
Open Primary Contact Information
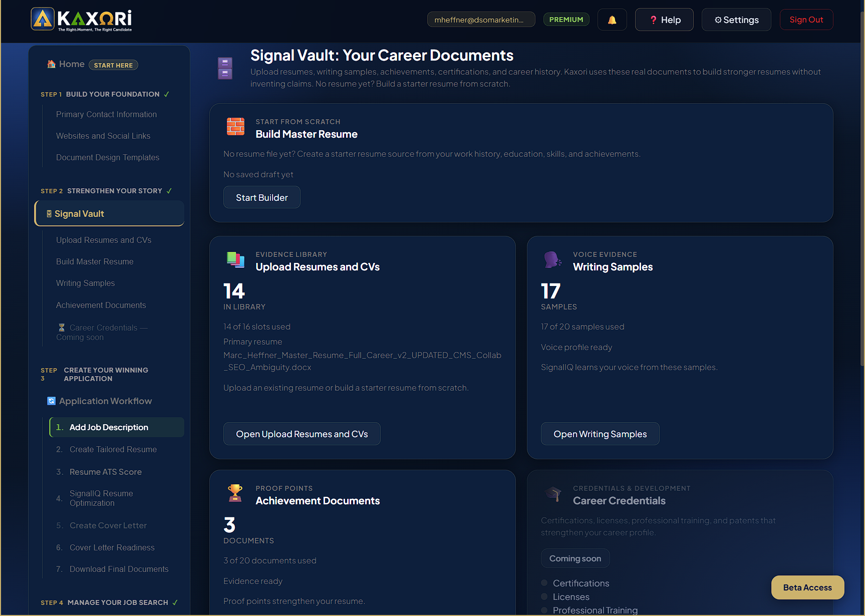point(106,114)
